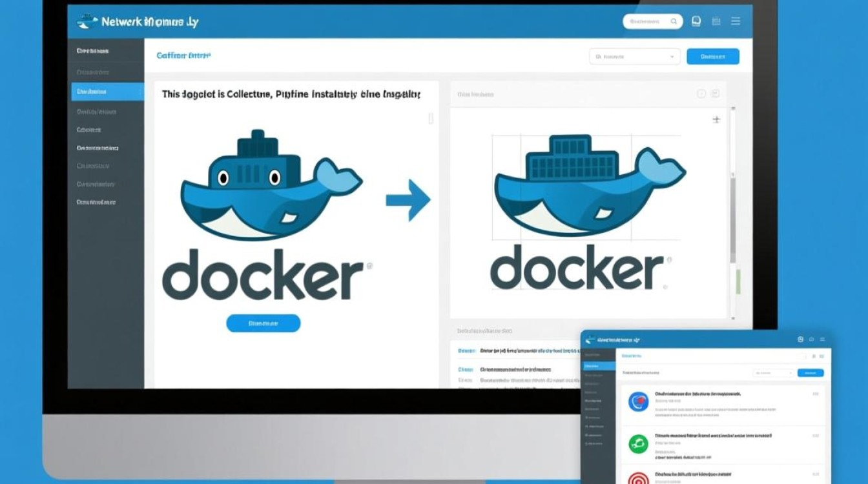The image size is (868, 484).
Task: Click the search field in the top header
Action: click(646, 22)
